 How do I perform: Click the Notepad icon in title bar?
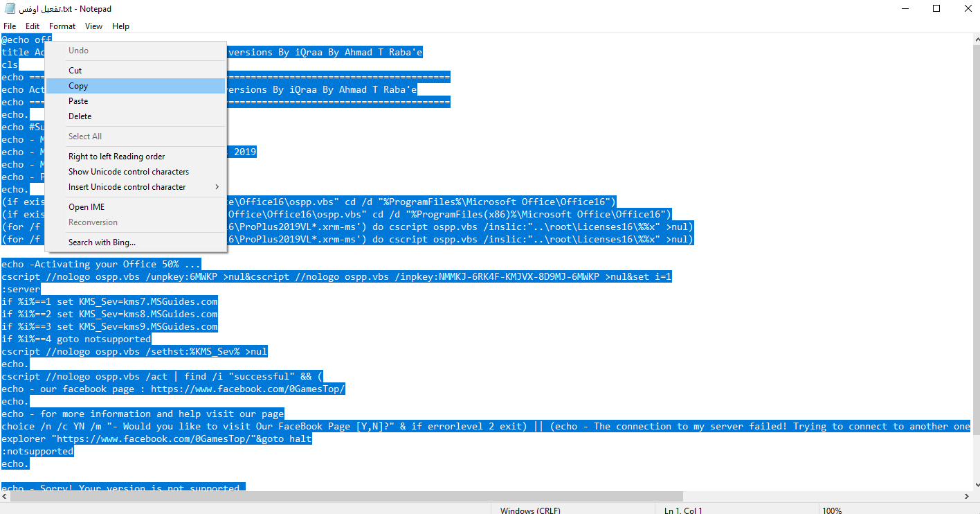click(10, 9)
